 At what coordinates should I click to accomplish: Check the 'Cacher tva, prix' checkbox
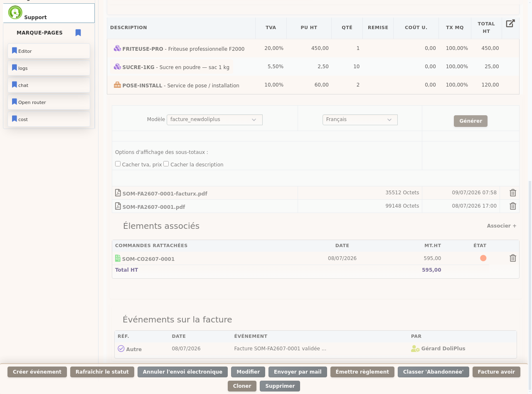[118, 164]
